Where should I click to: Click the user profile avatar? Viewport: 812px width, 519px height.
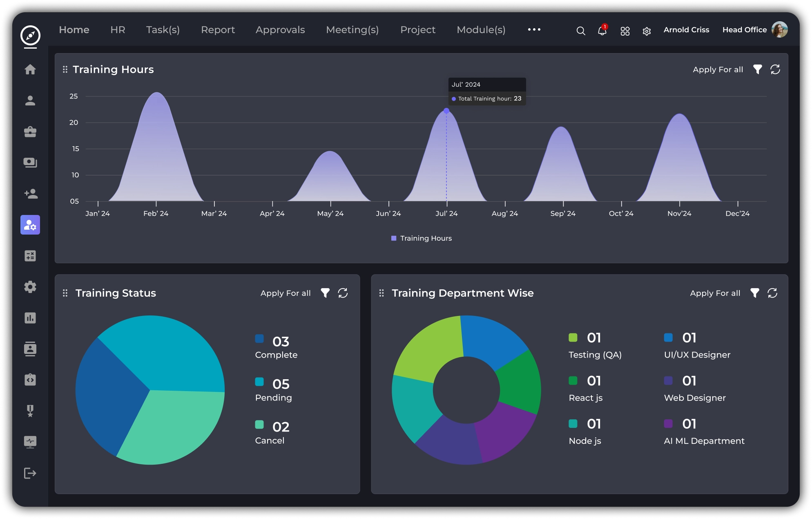point(779,30)
